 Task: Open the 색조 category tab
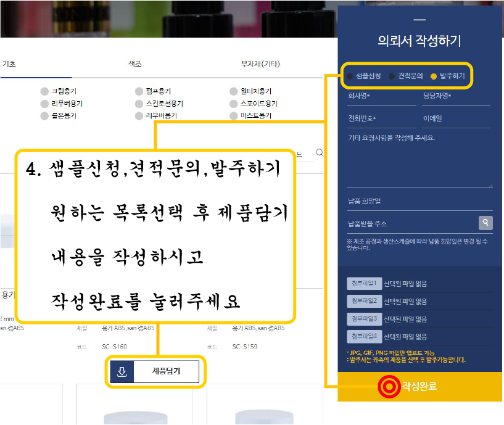134,64
